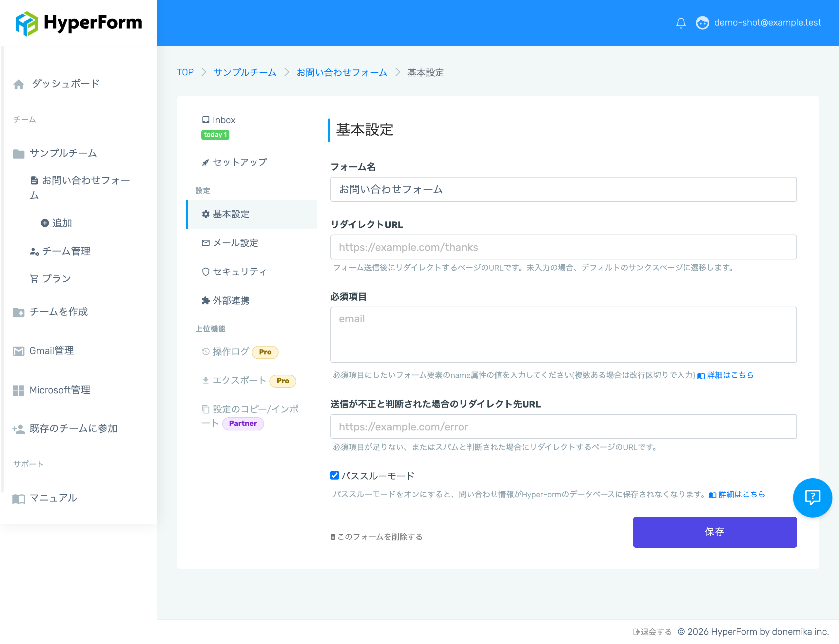Click the HyperForm logo
This screenshot has width=839, height=644.
click(x=78, y=23)
